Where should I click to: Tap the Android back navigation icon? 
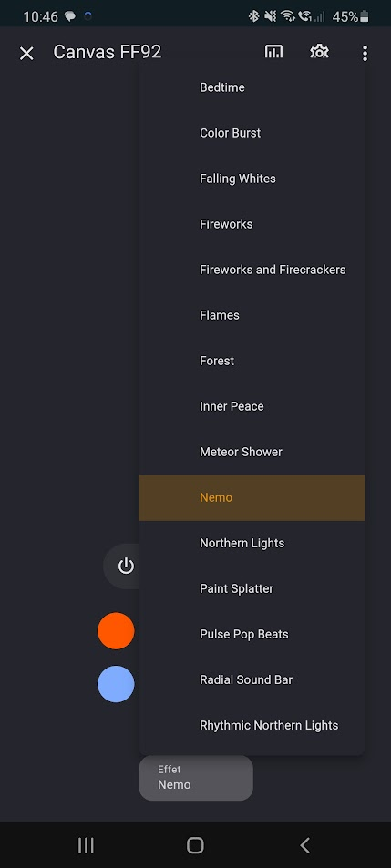(x=304, y=845)
